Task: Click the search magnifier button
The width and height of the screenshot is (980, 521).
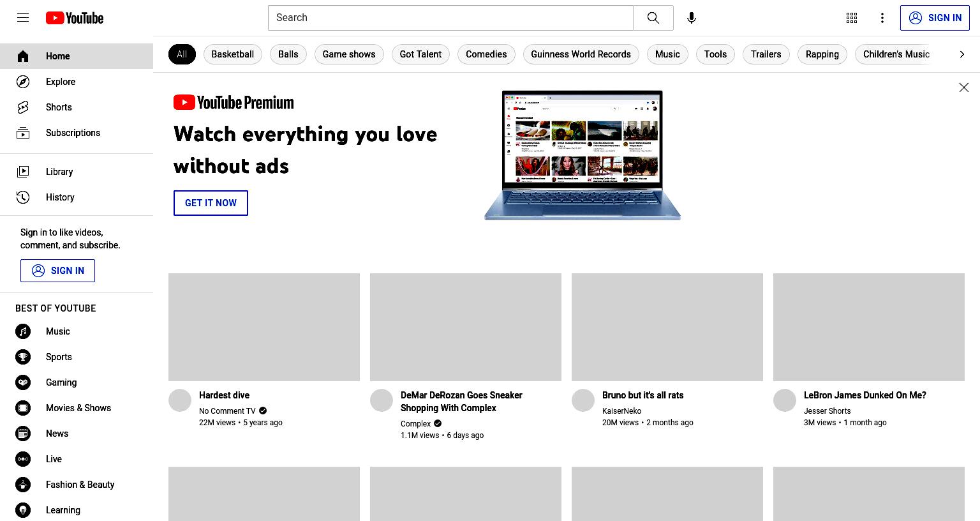Action: click(653, 18)
